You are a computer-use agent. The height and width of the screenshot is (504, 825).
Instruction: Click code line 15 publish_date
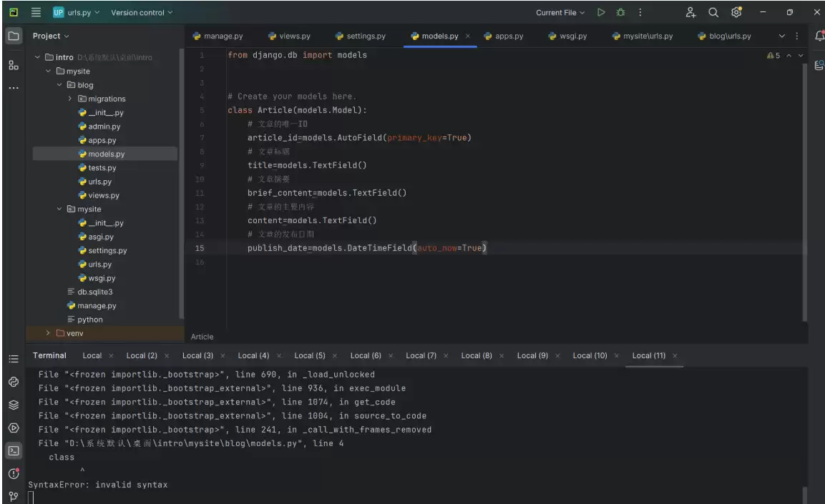point(367,248)
